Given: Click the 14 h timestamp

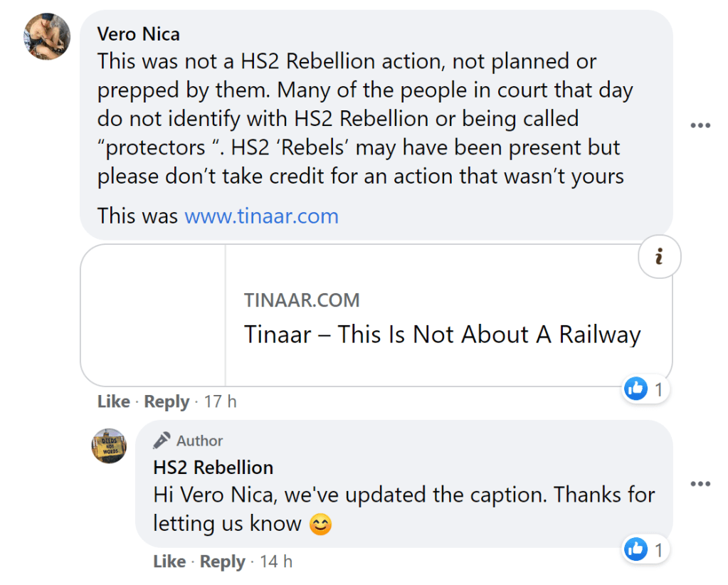Looking at the screenshot, I should coord(275,562).
